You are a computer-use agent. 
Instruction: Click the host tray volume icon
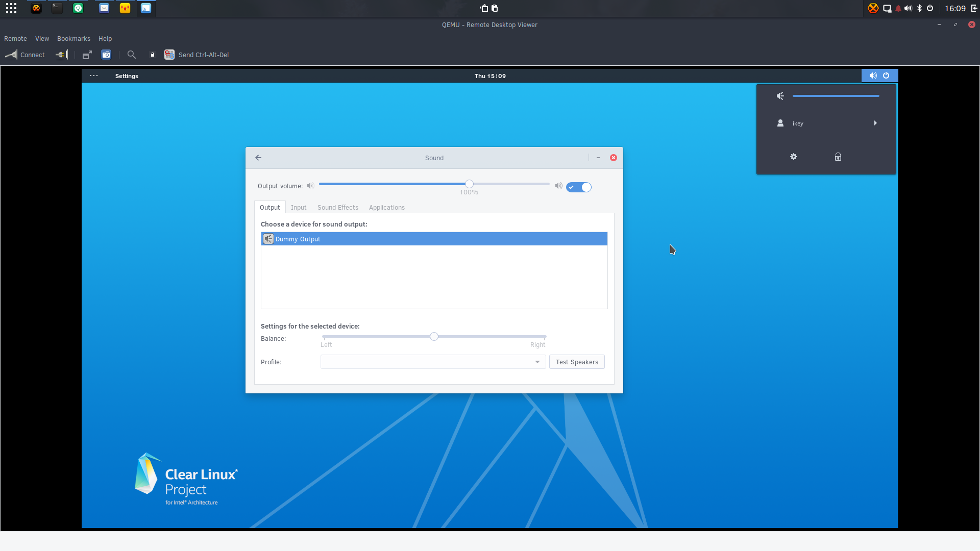click(x=908, y=8)
